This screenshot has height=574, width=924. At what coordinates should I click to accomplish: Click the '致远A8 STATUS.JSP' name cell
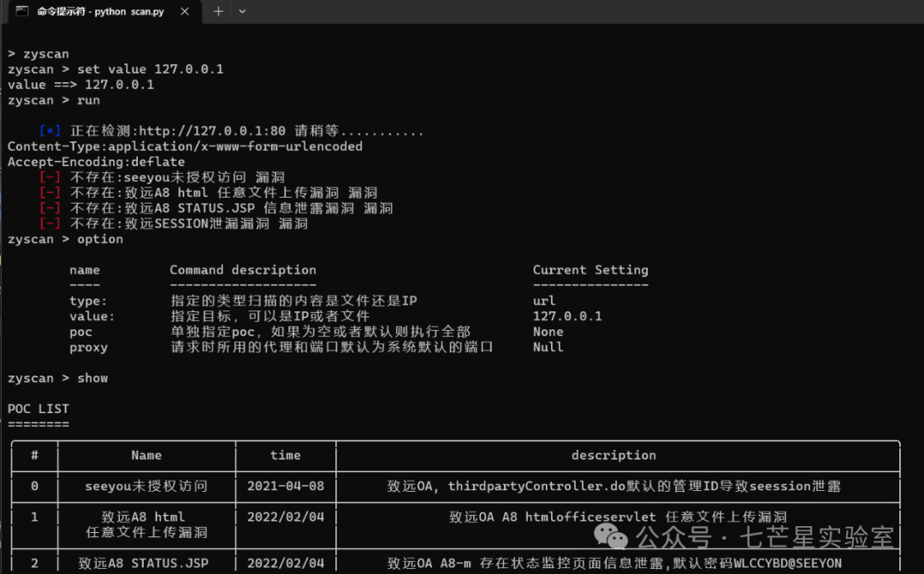(x=143, y=564)
